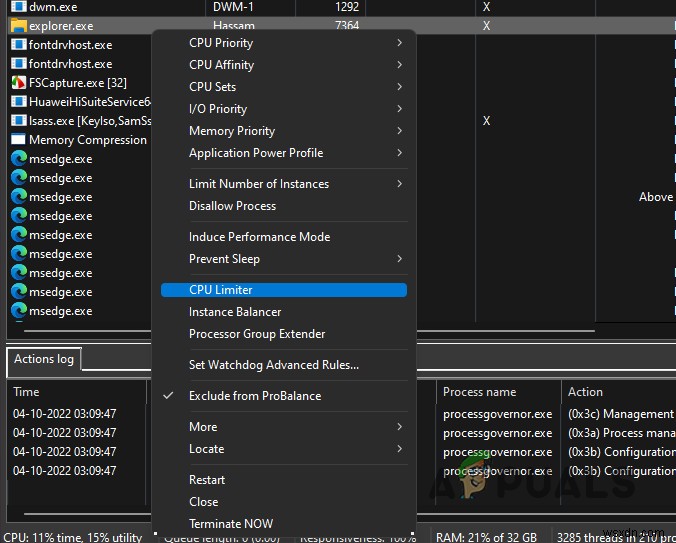
Task: Click the explorer.exe folder icon
Action: 19,25
